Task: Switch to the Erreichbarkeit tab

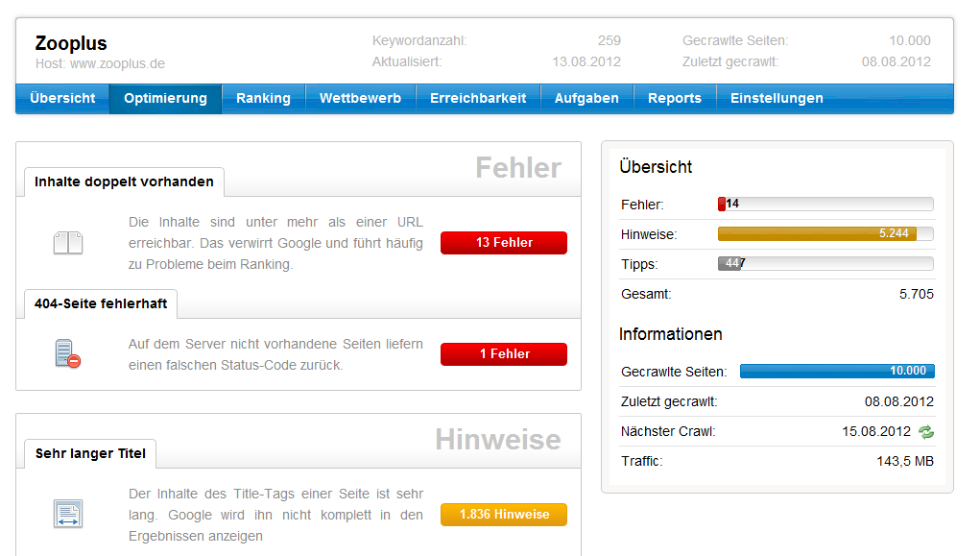Action: coord(478,98)
